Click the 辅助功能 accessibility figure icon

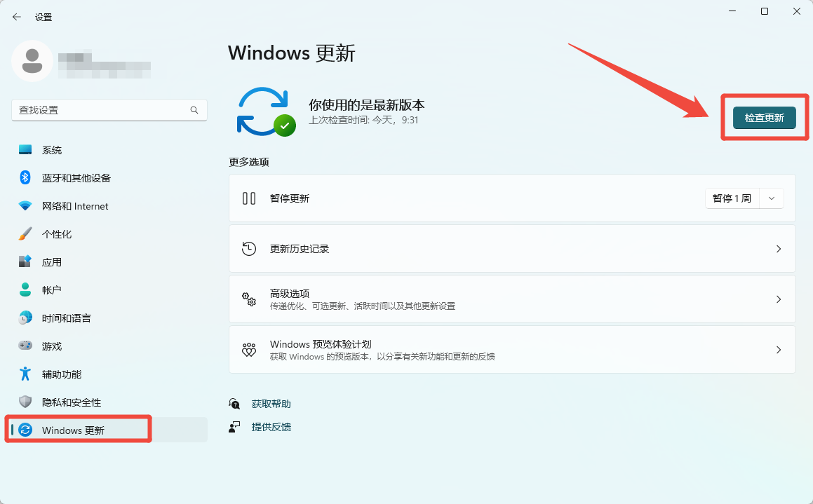pyautogui.click(x=25, y=374)
